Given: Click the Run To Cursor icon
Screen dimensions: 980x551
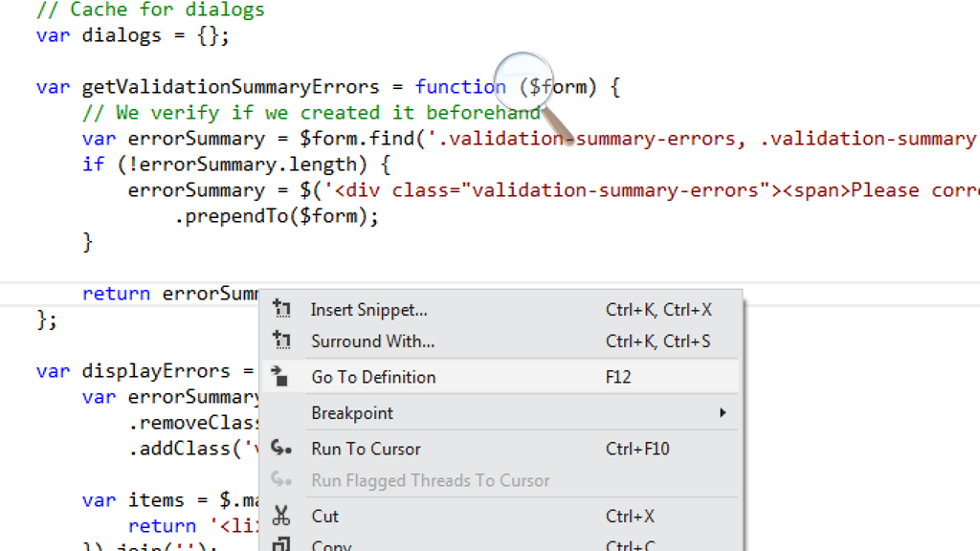Looking at the screenshot, I should pos(281,448).
